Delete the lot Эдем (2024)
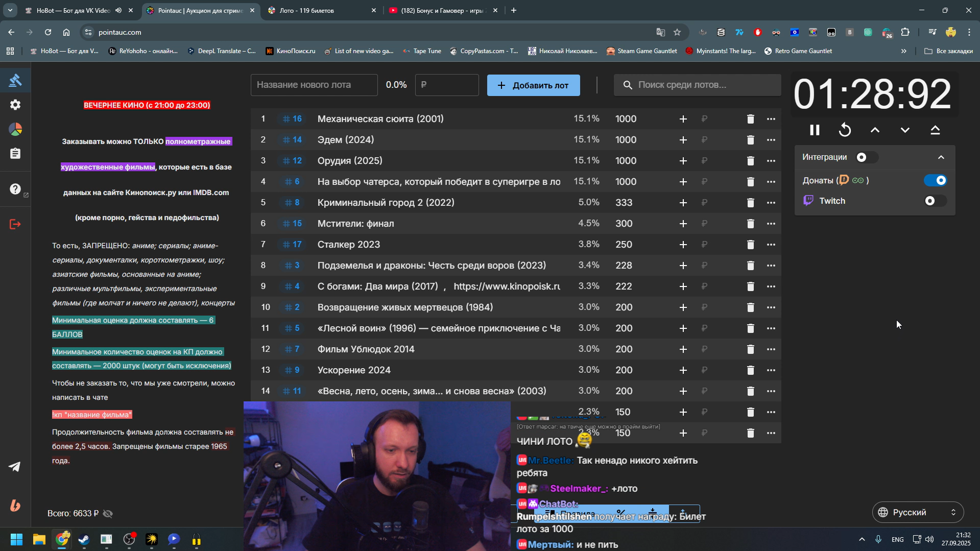The image size is (980, 551). (750, 140)
